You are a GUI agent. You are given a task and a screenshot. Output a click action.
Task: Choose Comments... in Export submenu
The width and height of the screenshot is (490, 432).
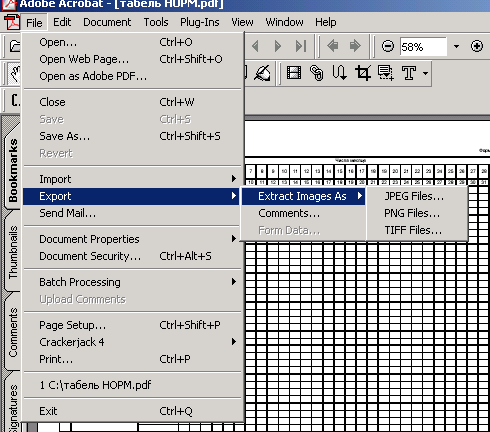coord(303,213)
